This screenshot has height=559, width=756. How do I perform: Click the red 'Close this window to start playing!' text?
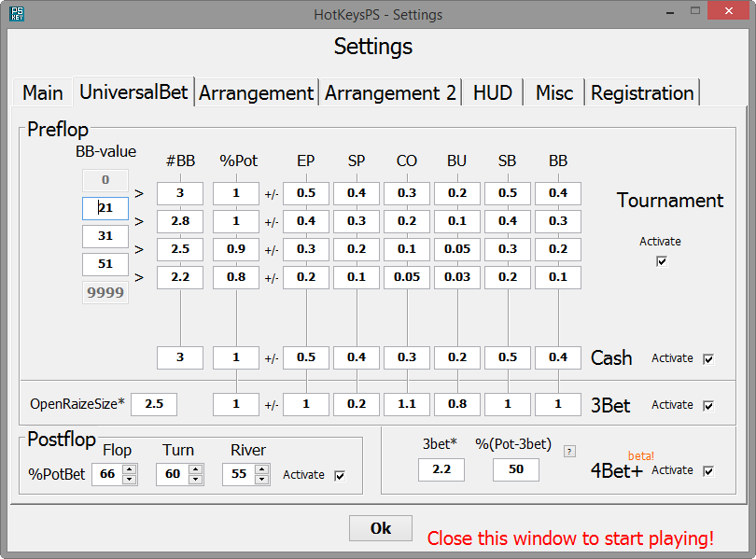point(570,538)
